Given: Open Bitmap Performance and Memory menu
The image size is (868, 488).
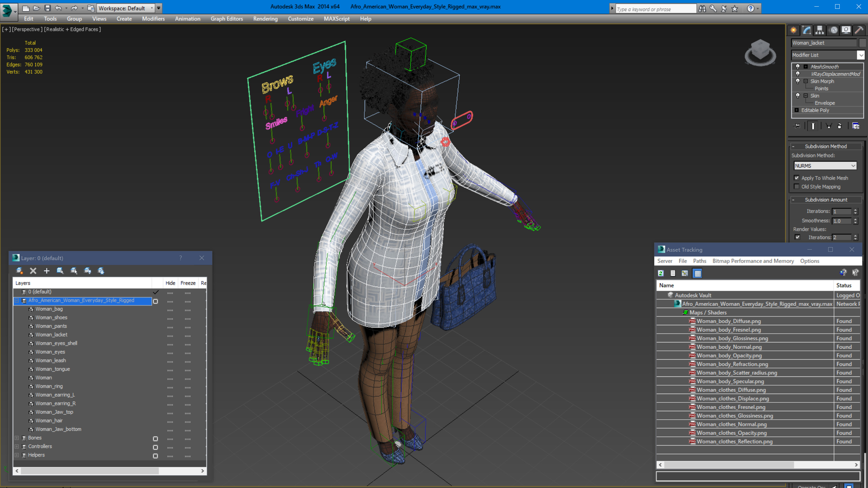Looking at the screenshot, I should (753, 261).
